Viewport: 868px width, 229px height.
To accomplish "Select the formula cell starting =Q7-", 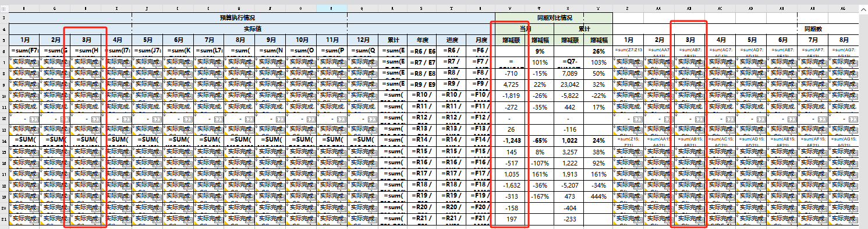I will (569, 63).
